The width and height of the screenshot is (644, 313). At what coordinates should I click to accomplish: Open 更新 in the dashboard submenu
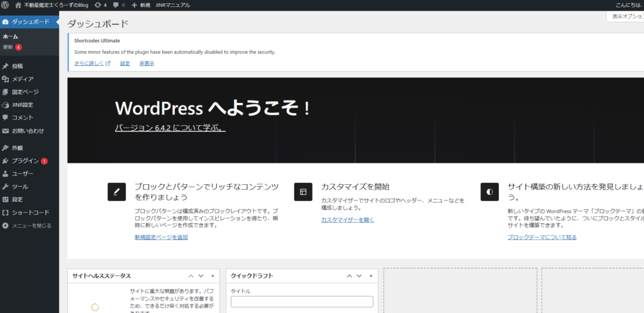[x=8, y=47]
